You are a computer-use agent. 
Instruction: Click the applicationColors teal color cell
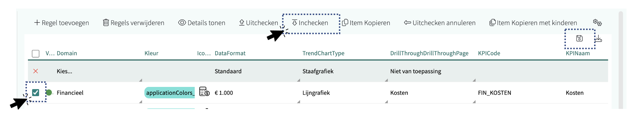click(x=169, y=93)
